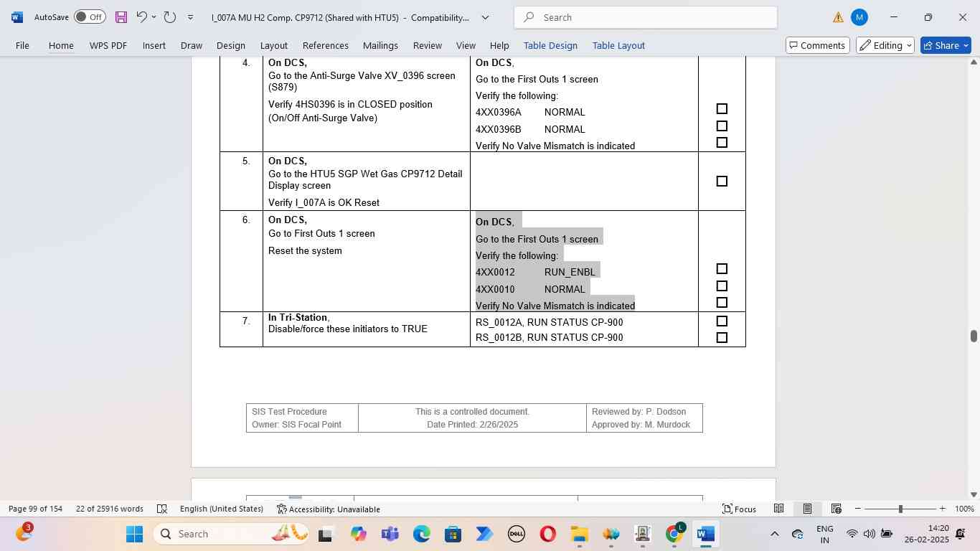Switch to Print Layout view icon
The width and height of the screenshot is (980, 551).
pyautogui.click(x=807, y=509)
